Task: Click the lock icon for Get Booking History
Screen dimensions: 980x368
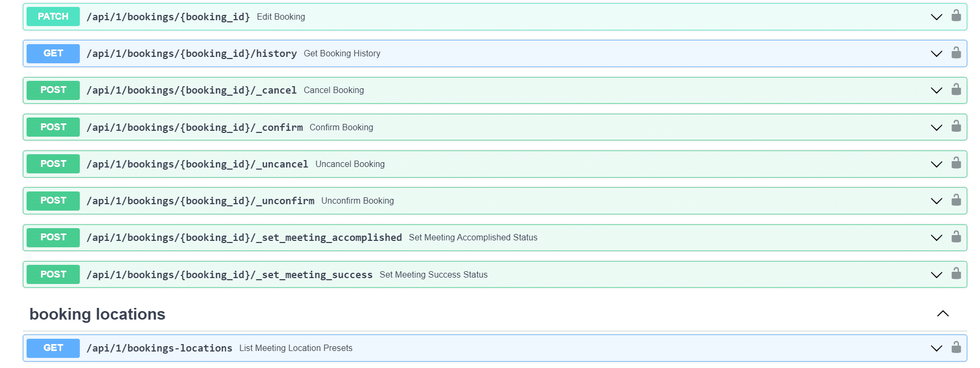Action: coord(956,53)
